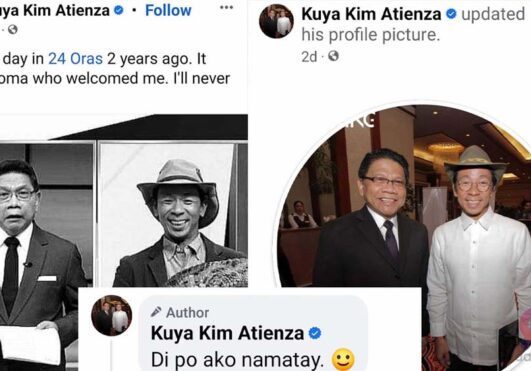Click the commenter avatar beside Author comment
Viewport: 531px width, 371px height.
111,315
